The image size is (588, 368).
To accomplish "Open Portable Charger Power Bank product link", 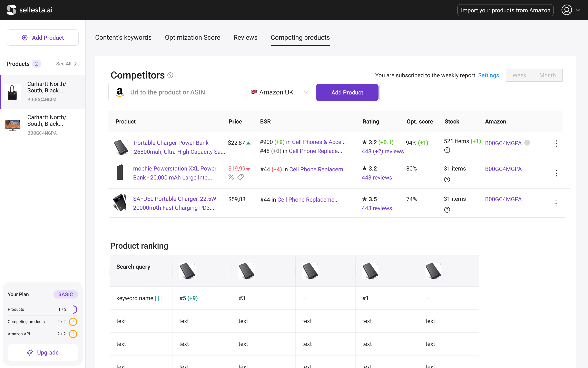I will [x=179, y=147].
